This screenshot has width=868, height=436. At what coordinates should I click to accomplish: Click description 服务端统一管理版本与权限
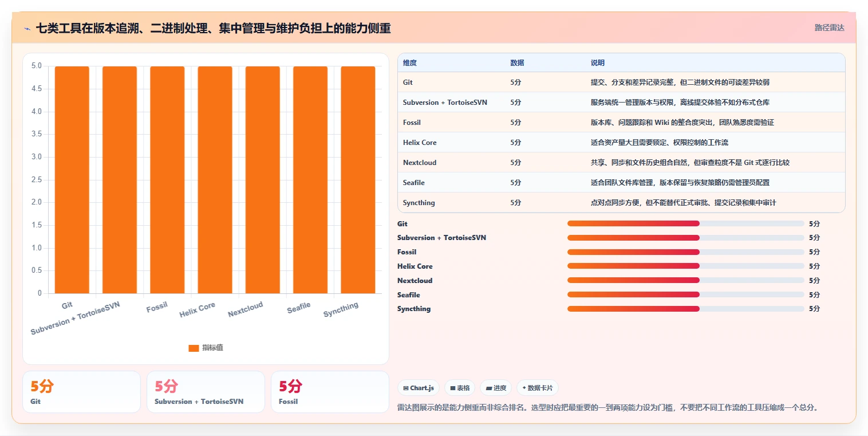tap(680, 103)
